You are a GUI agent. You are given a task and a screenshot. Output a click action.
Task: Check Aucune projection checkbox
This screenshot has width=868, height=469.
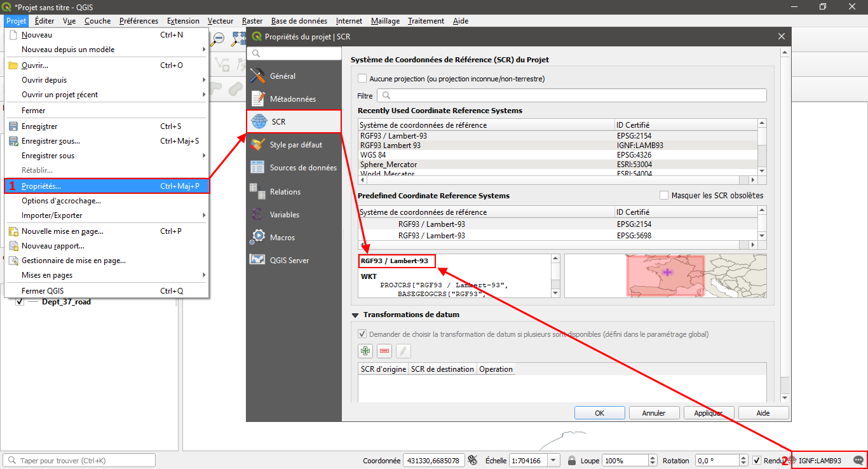[362, 79]
